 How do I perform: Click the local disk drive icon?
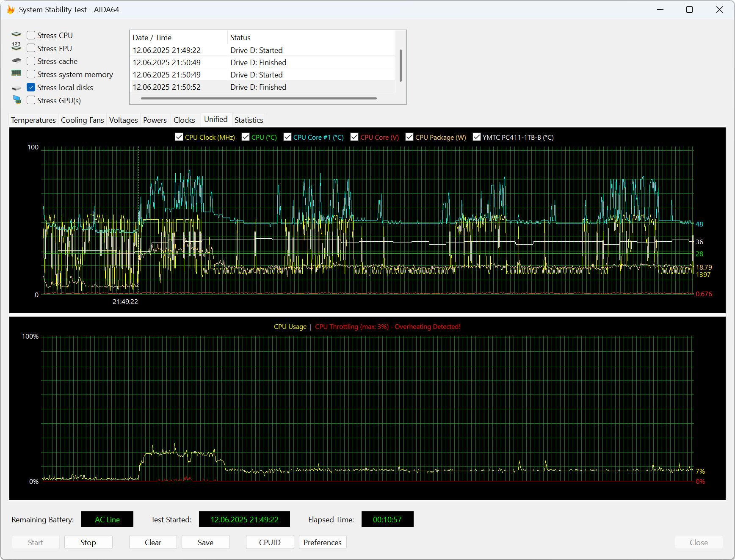16,88
